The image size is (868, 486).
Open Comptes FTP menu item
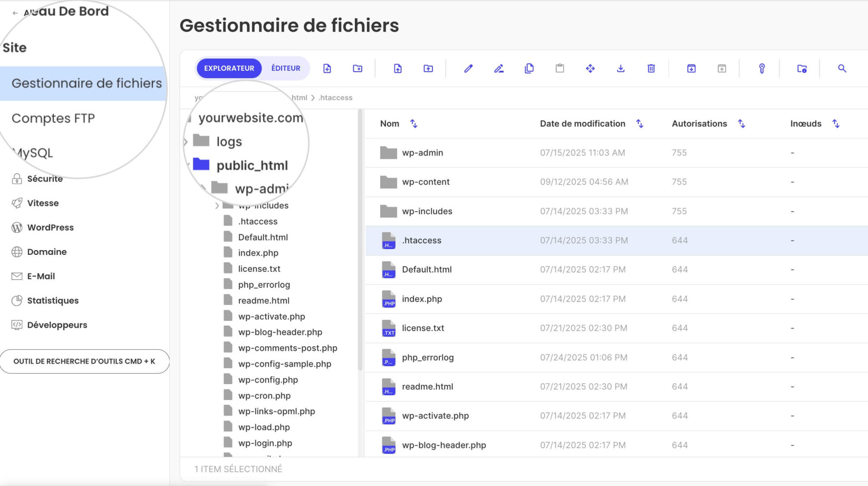pyautogui.click(x=53, y=118)
